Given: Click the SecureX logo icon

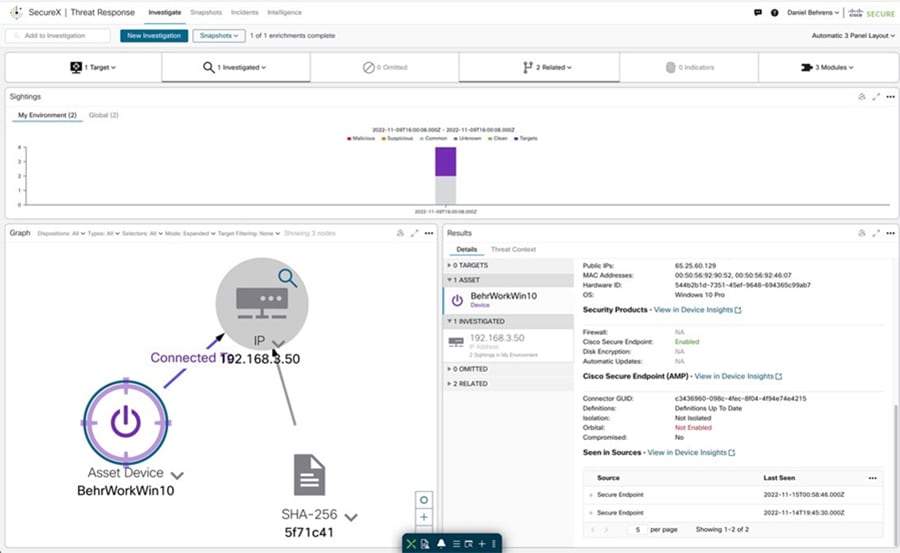Looking at the screenshot, I should click(x=16, y=12).
